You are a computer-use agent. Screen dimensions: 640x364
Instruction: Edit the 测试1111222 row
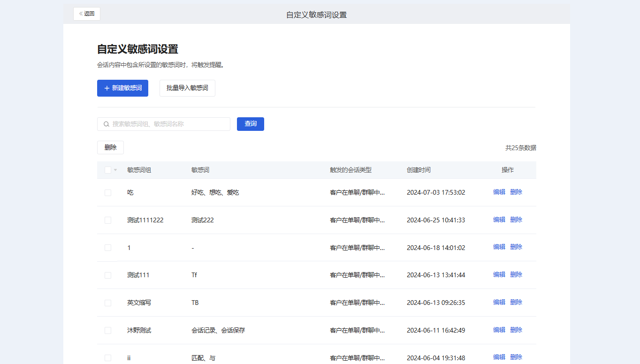499,220
